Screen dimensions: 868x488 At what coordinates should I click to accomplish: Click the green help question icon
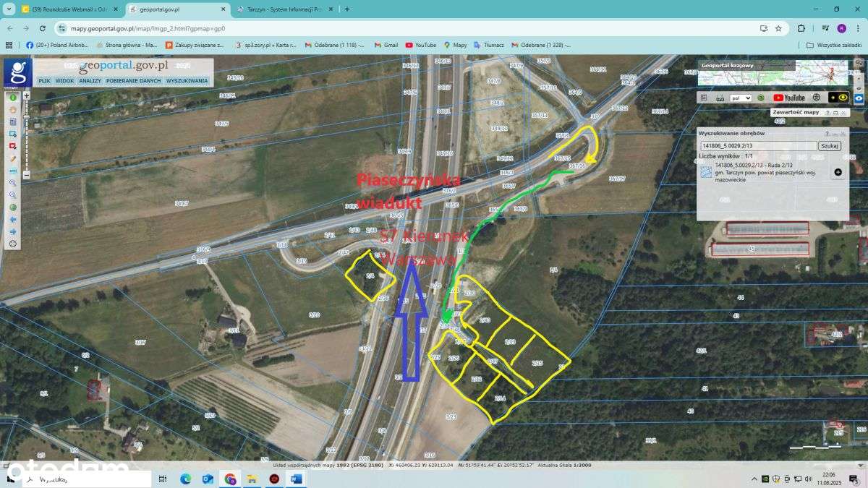click(x=761, y=98)
